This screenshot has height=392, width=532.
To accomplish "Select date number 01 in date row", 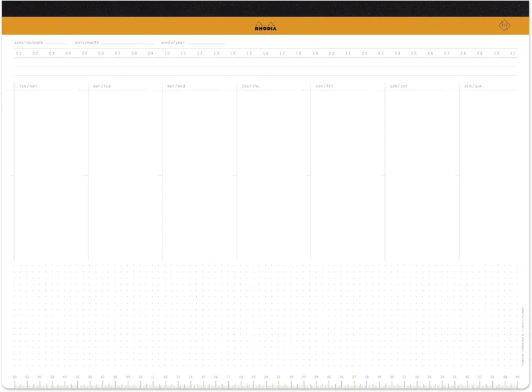I will click(19, 53).
